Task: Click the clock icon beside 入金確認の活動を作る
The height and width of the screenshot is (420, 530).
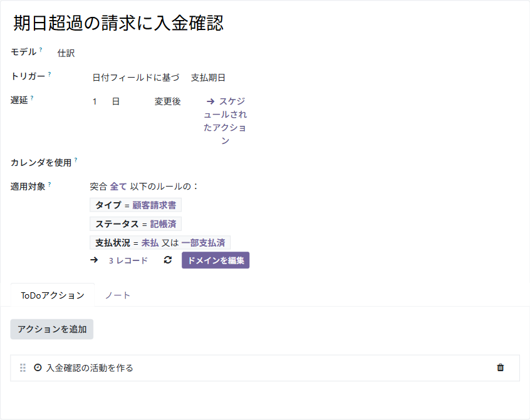Action: tap(38, 367)
